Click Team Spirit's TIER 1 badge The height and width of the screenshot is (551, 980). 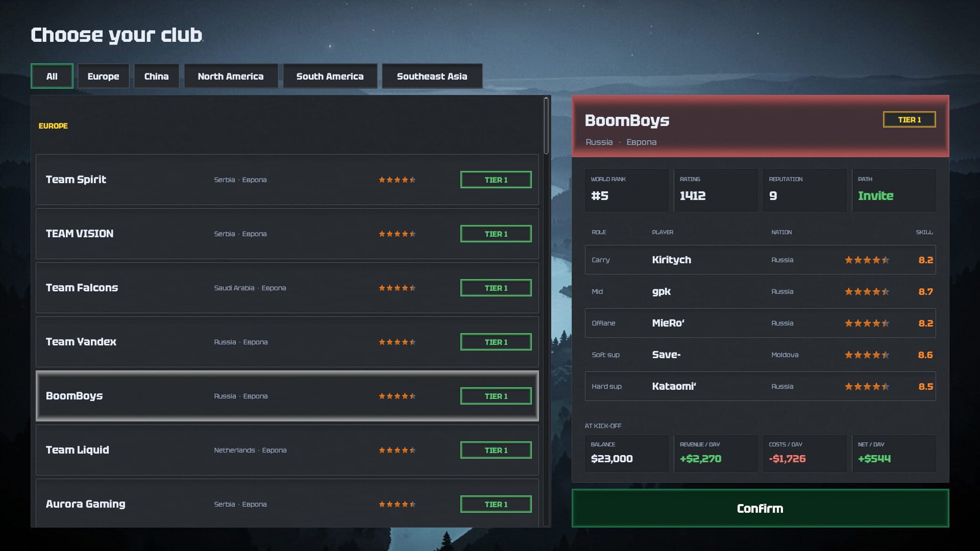pos(496,180)
